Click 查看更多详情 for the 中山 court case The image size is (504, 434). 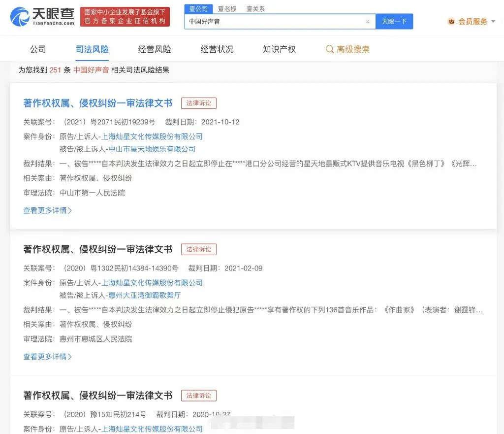[x=48, y=210]
